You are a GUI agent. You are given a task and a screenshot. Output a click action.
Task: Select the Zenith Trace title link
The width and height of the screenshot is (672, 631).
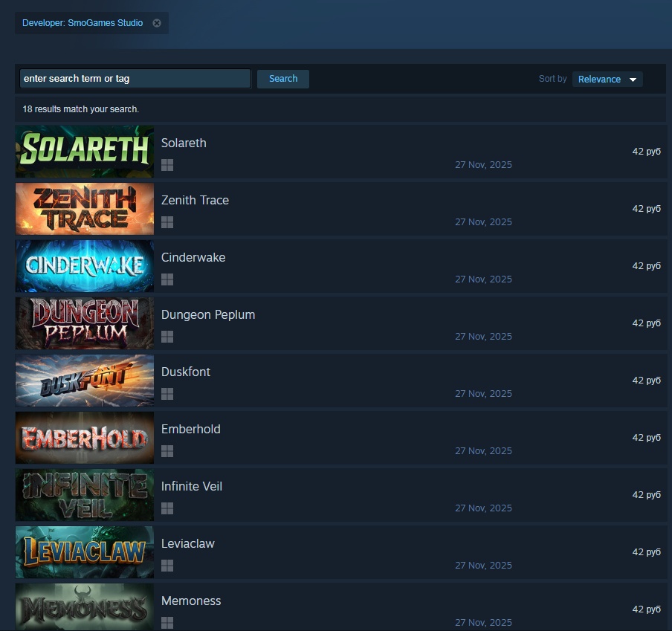pyautogui.click(x=195, y=200)
